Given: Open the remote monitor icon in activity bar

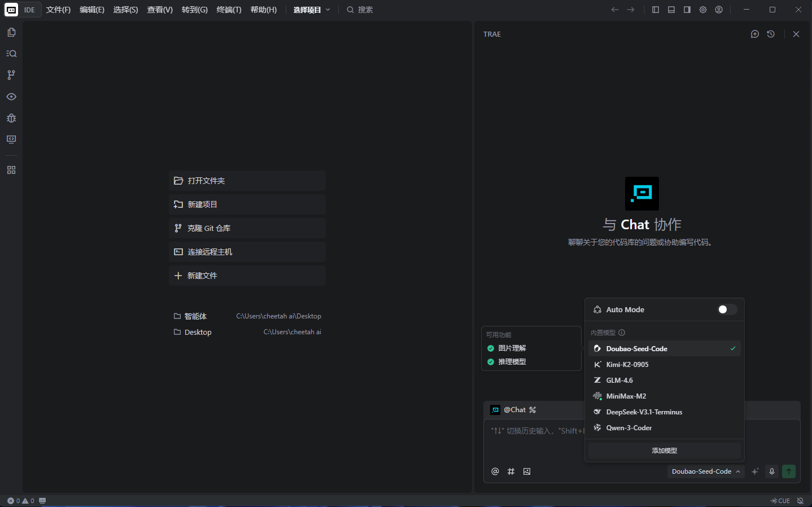Looking at the screenshot, I should tap(11, 139).
